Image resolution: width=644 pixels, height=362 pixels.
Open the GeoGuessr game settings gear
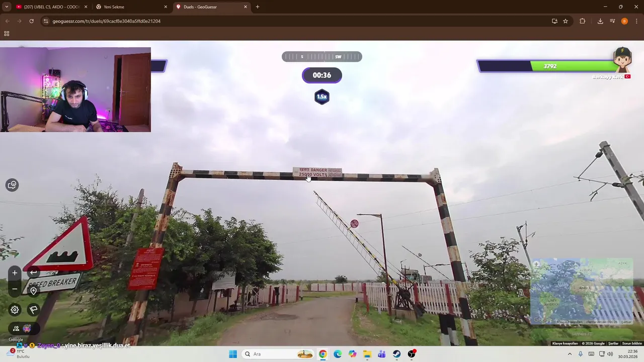pyautogui.click(x=15, y=310)
